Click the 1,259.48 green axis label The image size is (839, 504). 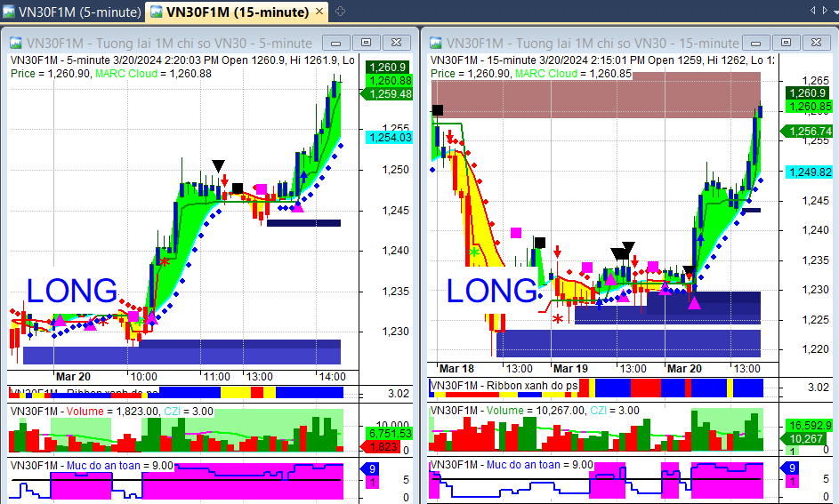[388, 94]
